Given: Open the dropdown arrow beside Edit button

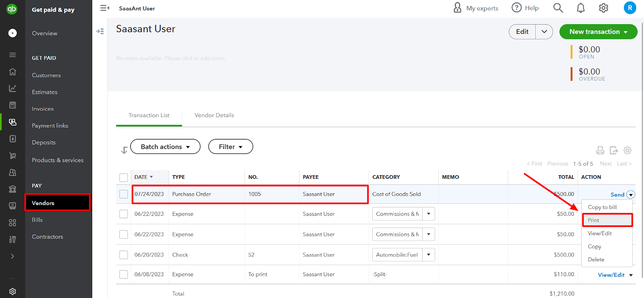Looking at the screenshot, I should point(544,31).
